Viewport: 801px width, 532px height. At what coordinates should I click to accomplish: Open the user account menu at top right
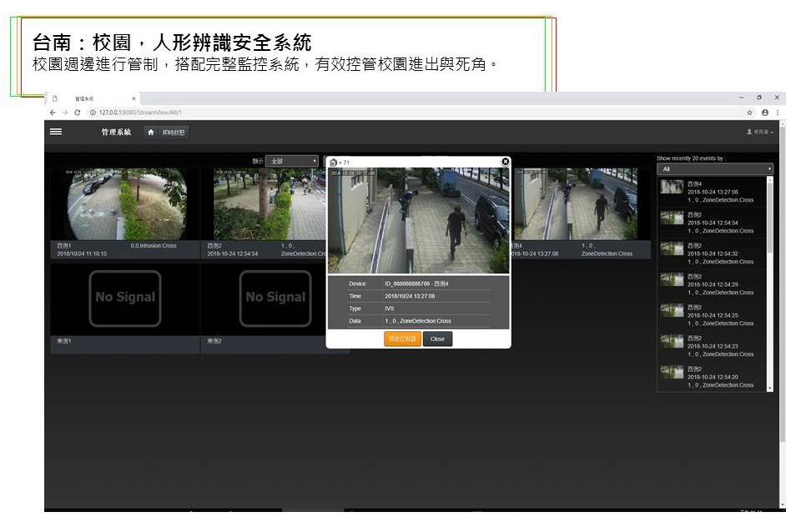pos(759,132)
